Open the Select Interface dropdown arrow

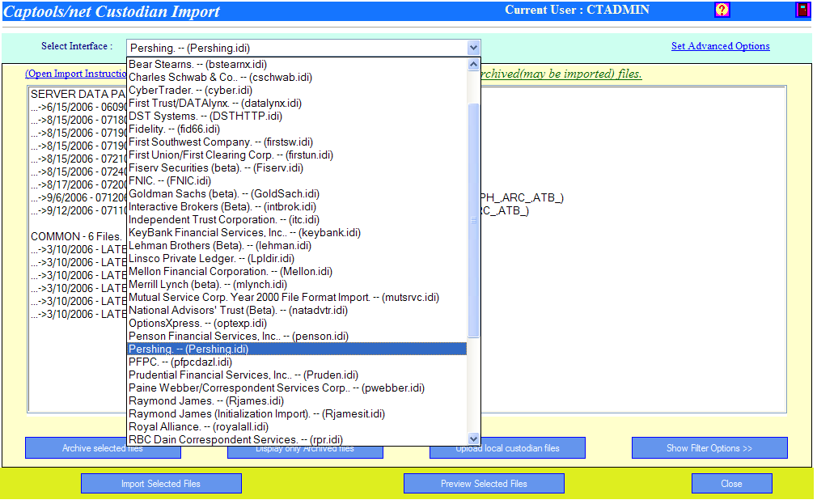473,48
